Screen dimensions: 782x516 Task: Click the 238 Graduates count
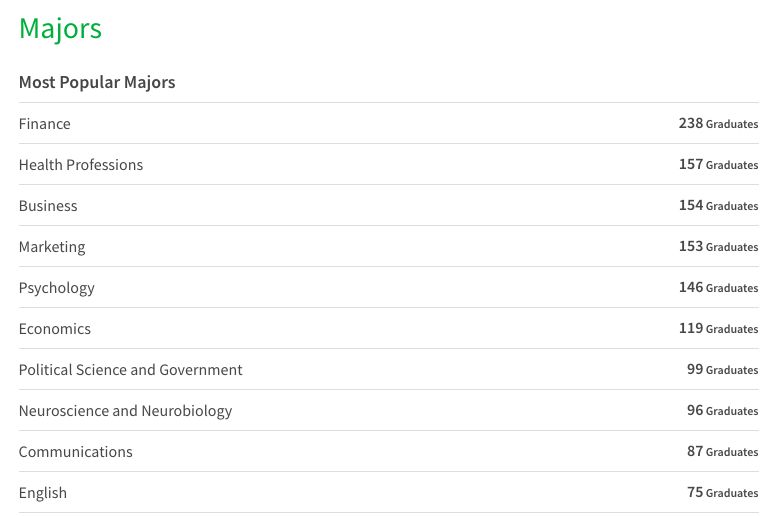718,124
